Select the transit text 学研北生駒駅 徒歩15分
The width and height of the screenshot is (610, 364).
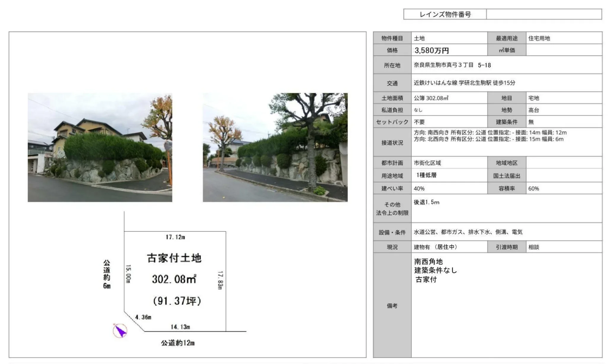coord(487,83)
